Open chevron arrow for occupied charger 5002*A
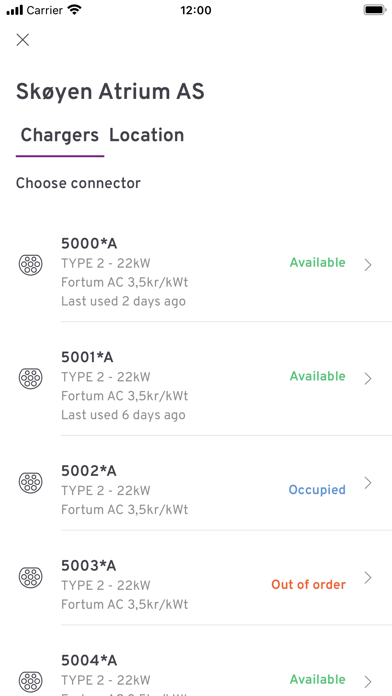The height and width of the screenshot is (696, 392). click(368, 483)
